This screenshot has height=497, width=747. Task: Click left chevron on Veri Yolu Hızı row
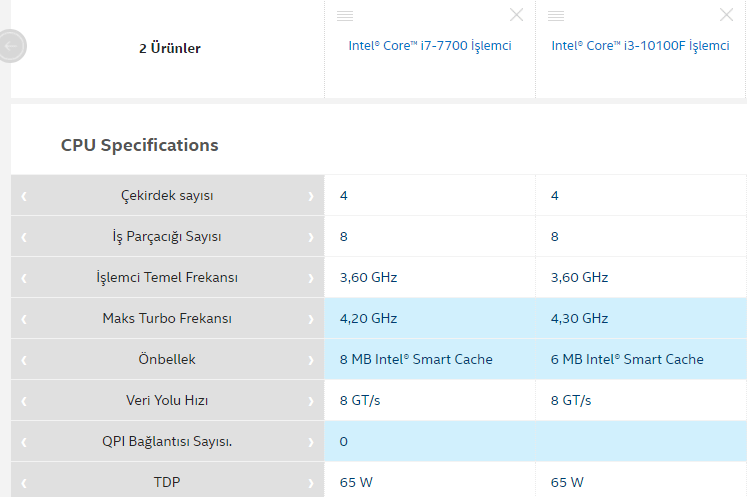point(24,401)
